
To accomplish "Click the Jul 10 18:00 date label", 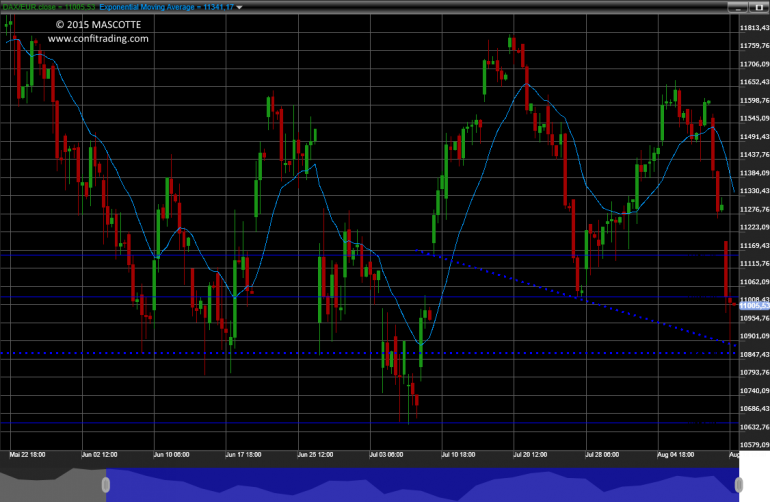I will [x=458, y=455].
